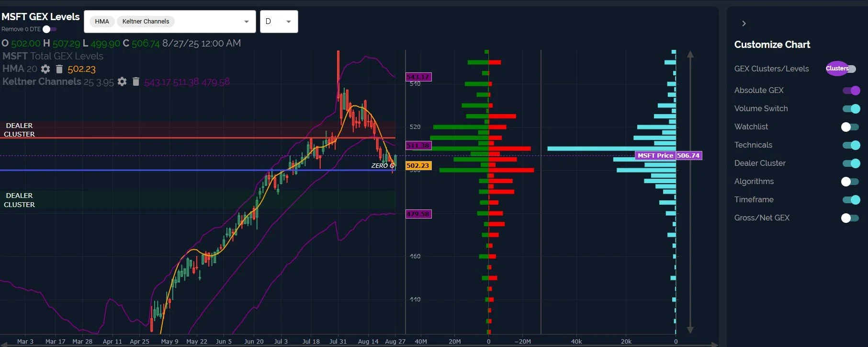The height and width of the screenshot is (347, 868).
Task: Click the MSFT Total GEX Levels legend
Action: pyautogui.click(x=53, y=56)
